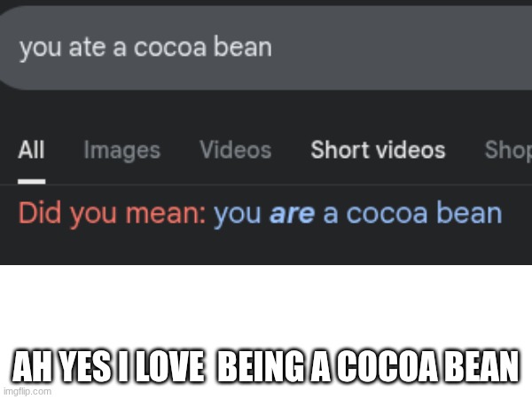Click the red 'Did you mean:' label
Screen dimensions: 532x399
pyautogui.click(x=112, y=214)
